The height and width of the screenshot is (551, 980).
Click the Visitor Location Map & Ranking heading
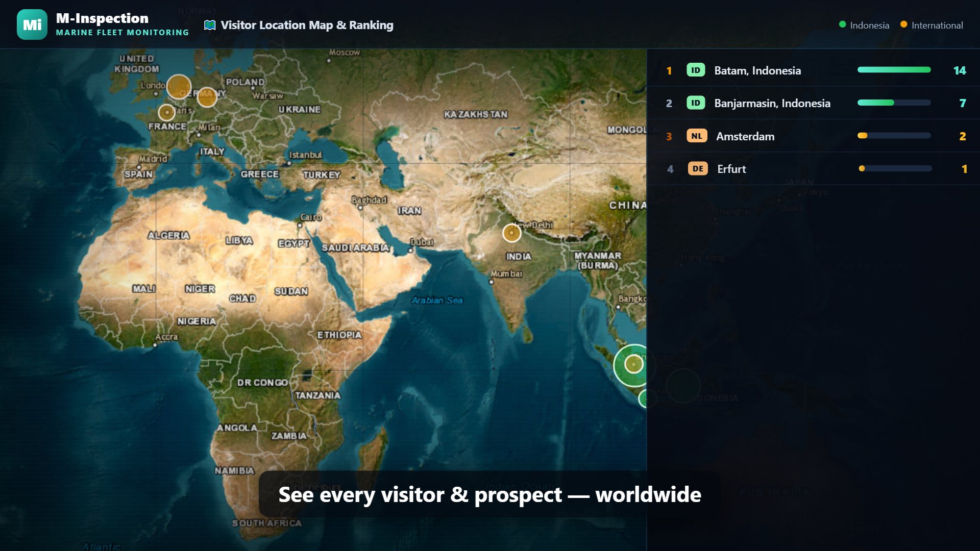coord(307,25)
